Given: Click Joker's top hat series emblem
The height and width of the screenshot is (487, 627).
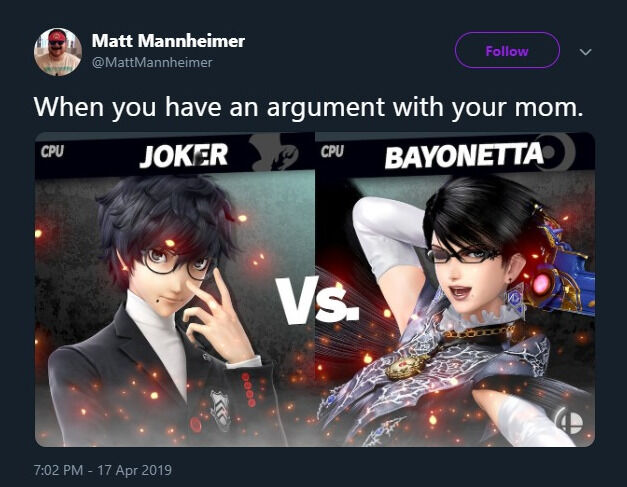Looking at the screenshot, I should point(274,153).
